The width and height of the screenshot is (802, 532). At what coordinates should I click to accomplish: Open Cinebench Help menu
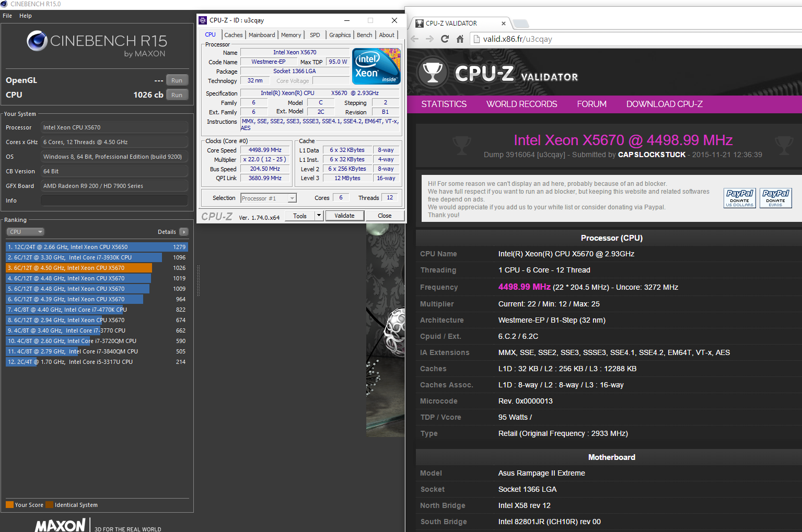point(26,16)
